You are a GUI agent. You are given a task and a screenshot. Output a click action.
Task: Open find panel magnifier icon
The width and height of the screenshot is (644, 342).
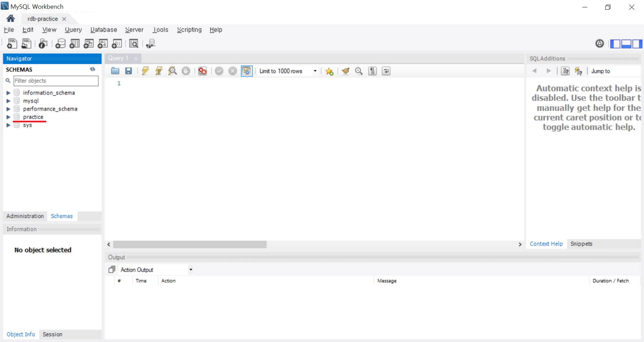coord(359,71)
